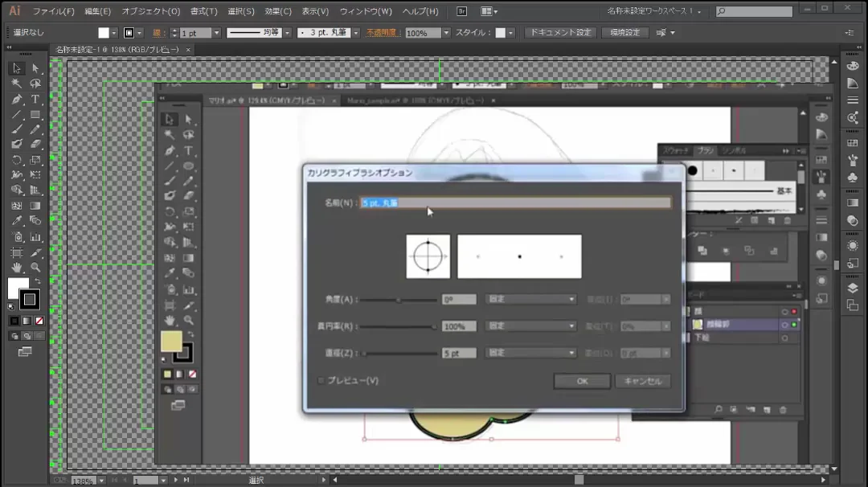Set paint to None under swatches
Image resolution: width=868 pixels, height=487 pixels.
[x=39, y=321]
